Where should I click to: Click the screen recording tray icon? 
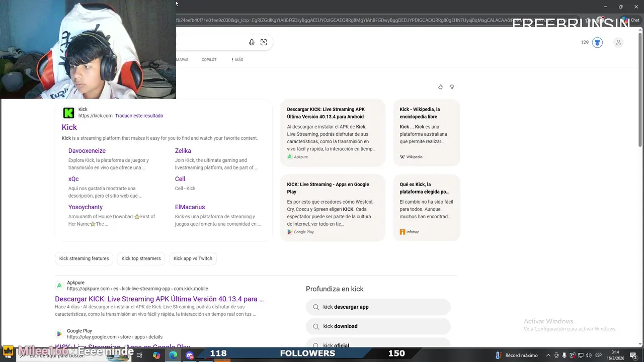click(572, 355)
